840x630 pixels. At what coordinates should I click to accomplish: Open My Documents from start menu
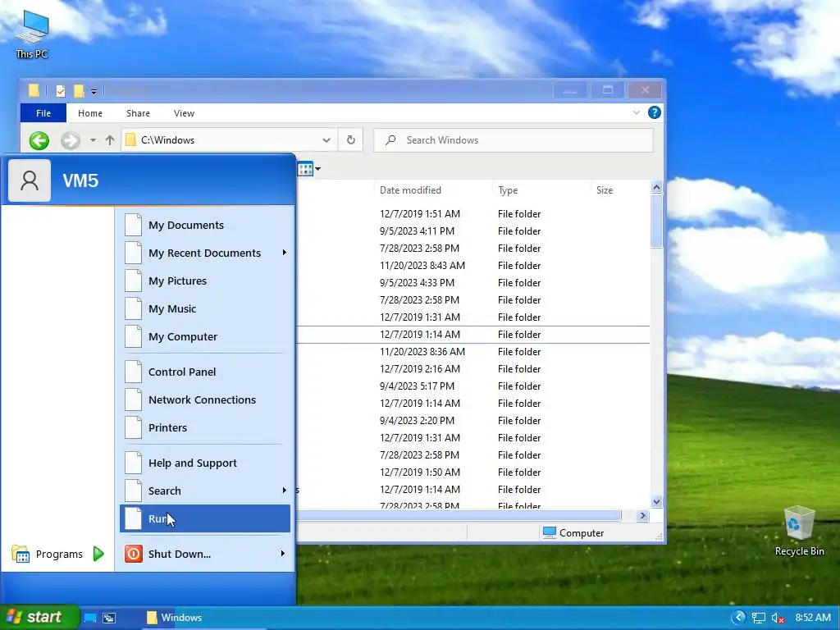(x=205, y=225)
